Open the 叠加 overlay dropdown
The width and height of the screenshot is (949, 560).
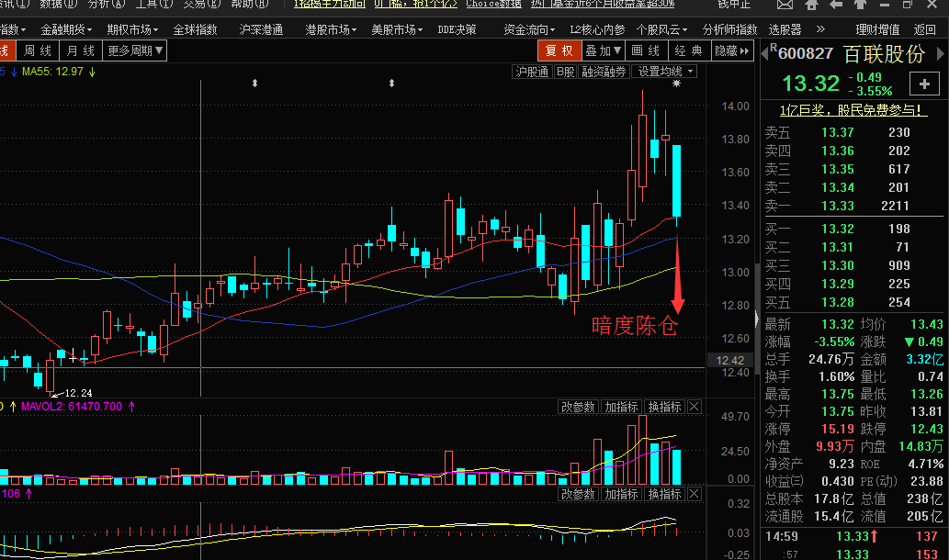(x=603, y=50)
